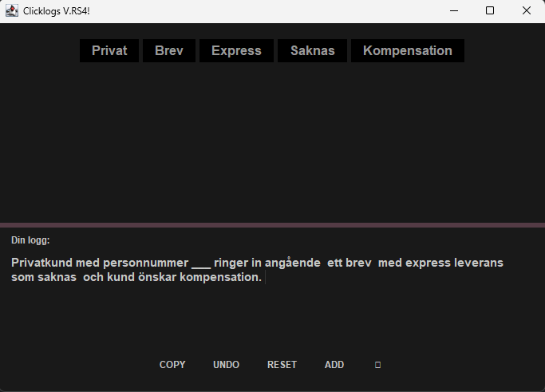Click the horizontal divider bar between panels
Viewport: 545px width, 392px height.
click(x=272, y=225)
